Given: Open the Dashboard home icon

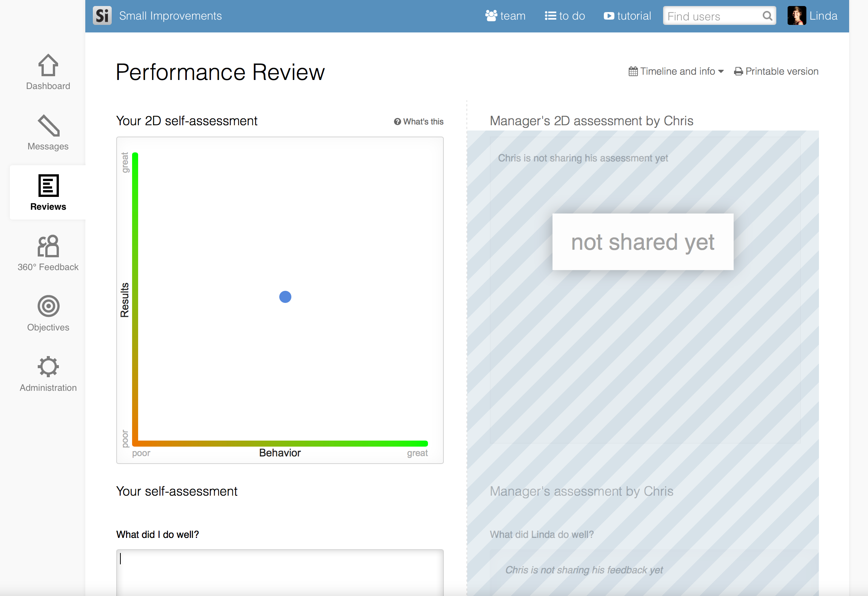Looking at the screenshot, I should pyautogui.click(x=48, y=66).
